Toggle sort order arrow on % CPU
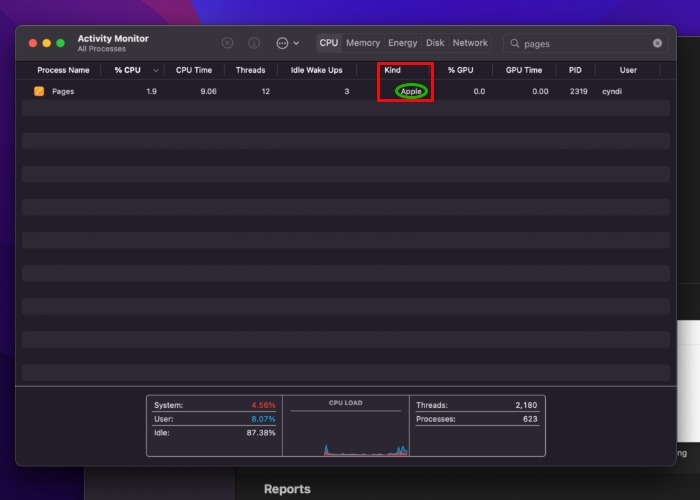Image resolution: width=700 pixels, height=500 pixels. [x=155, y=71]
